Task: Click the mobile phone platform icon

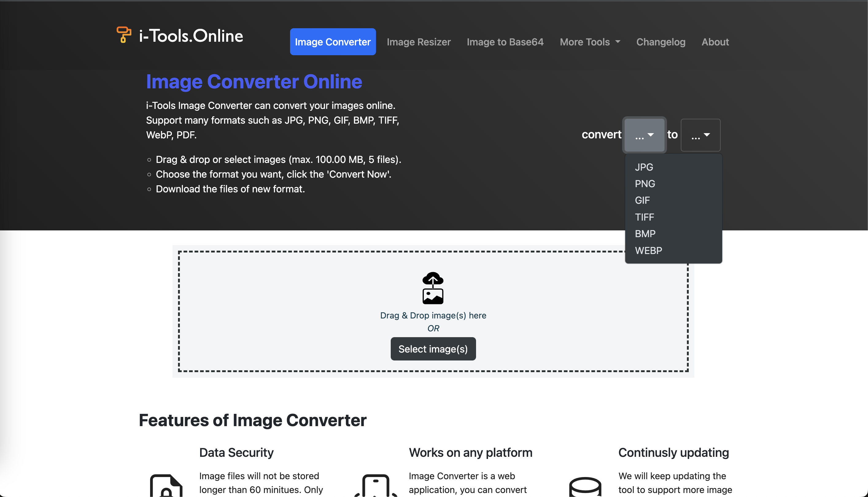Action: point(376,485)
